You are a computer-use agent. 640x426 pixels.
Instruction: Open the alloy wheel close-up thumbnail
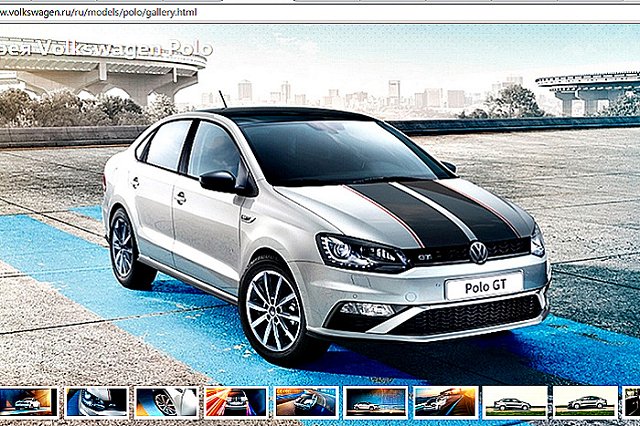pos(166,402)
